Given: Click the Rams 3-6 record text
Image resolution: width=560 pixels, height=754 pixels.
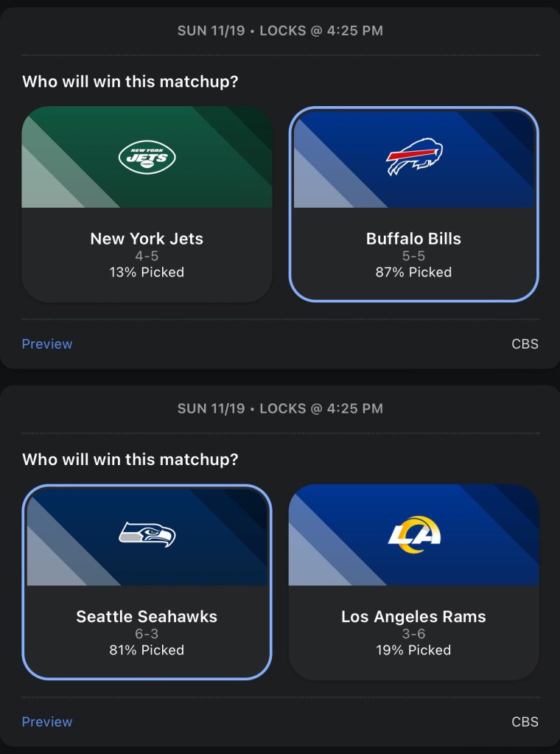Looking at the screenshot, I should click(x=413, y=634).
